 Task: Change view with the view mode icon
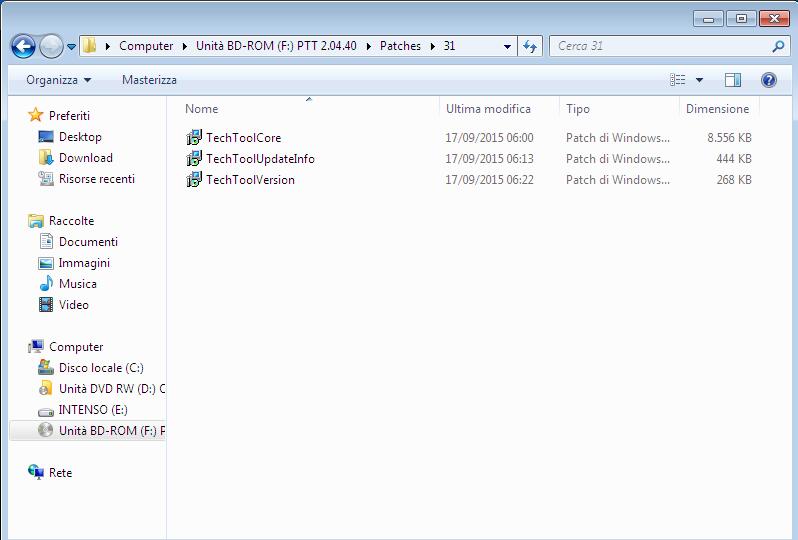coord(677,80)
